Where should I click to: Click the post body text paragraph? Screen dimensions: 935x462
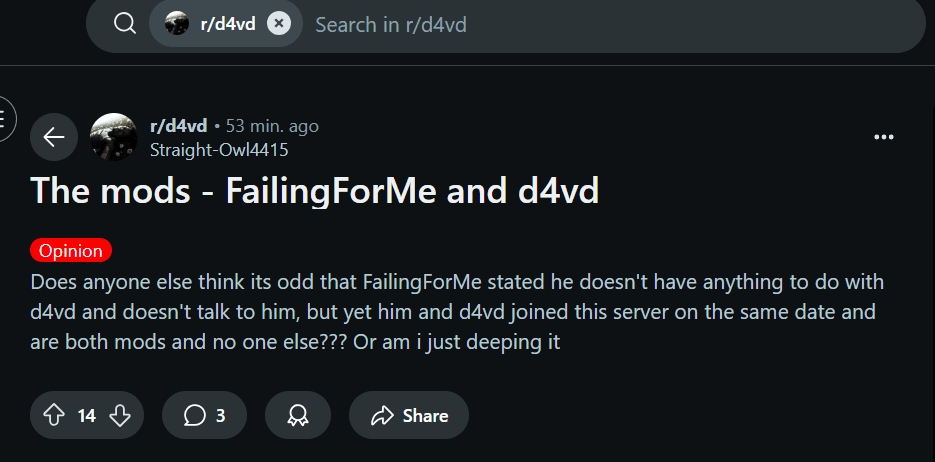(457, 312)
